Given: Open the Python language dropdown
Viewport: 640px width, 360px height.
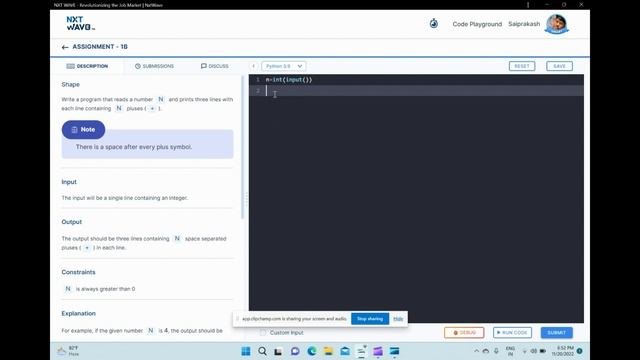Looking at the screenshot, I should [x=284, y=66].
